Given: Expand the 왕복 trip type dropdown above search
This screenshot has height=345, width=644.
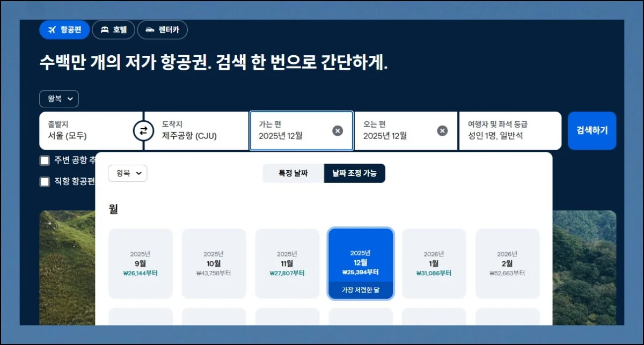Looking at the screenshot, I should coord(59,99).
